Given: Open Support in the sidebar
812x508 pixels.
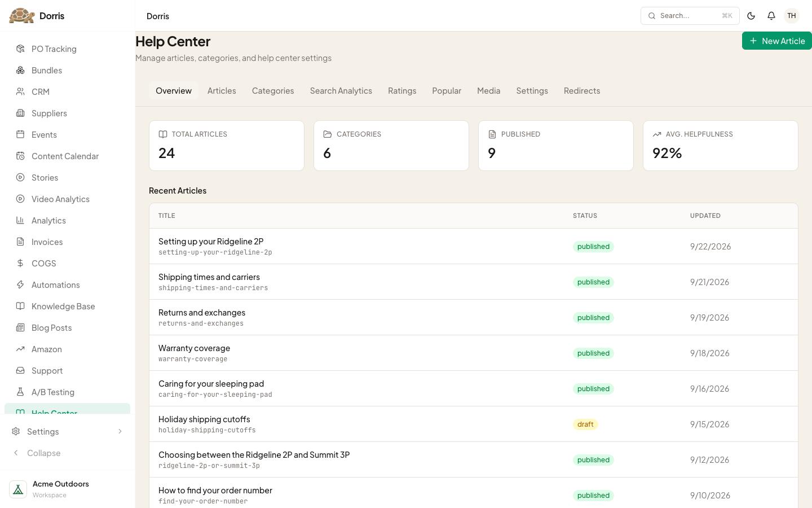Looking at the screenshot, I should point(67,370).
